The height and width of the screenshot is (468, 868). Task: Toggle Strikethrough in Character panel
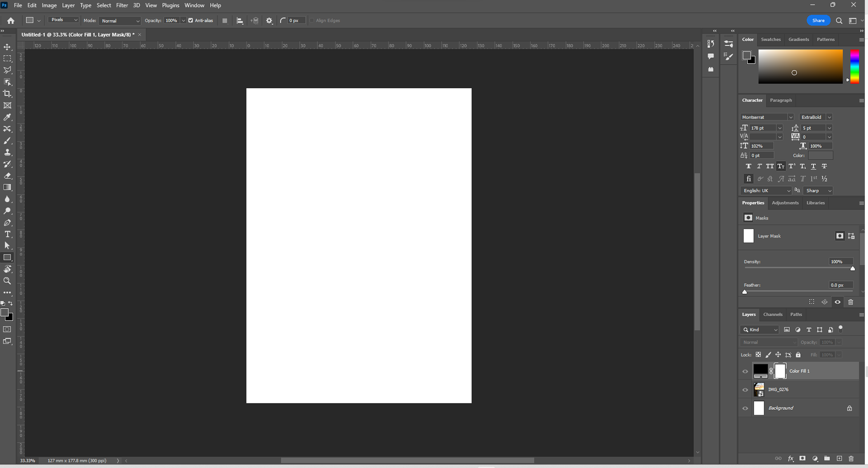pos(824,166)
